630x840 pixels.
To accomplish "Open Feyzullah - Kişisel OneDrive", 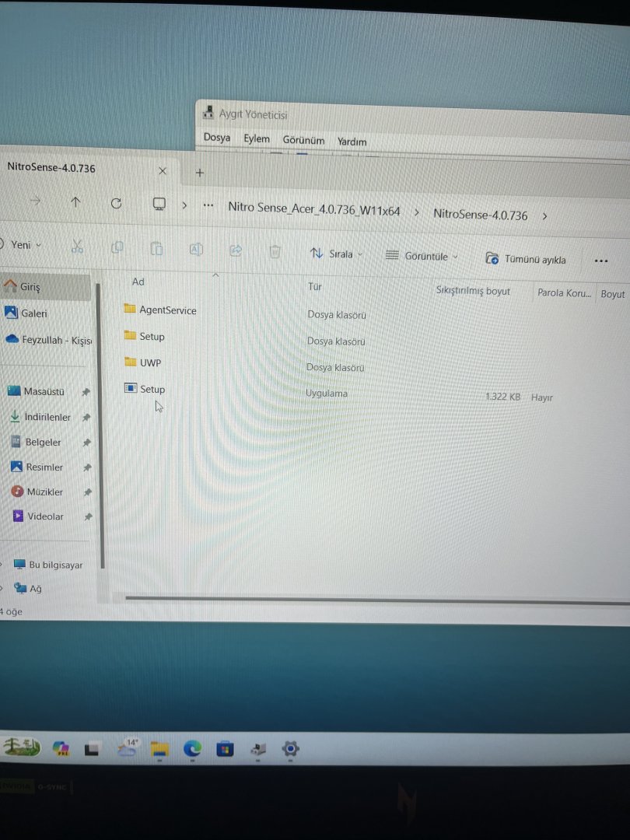I will (x=48, y=340).
